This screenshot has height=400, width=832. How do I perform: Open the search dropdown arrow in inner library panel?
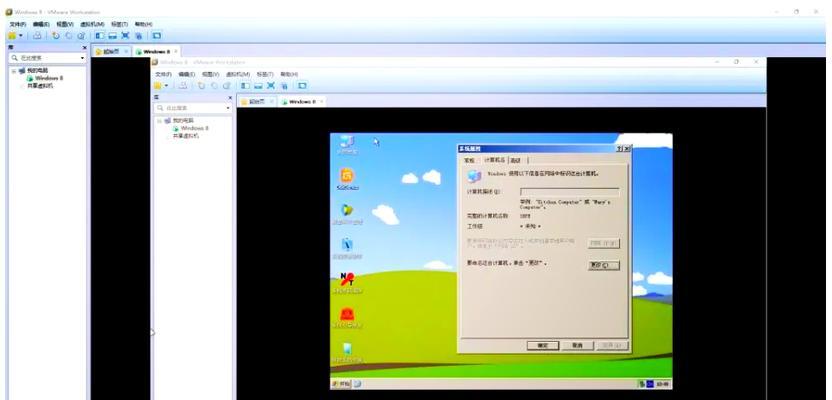pyautogui.click(x=228, y=108)
